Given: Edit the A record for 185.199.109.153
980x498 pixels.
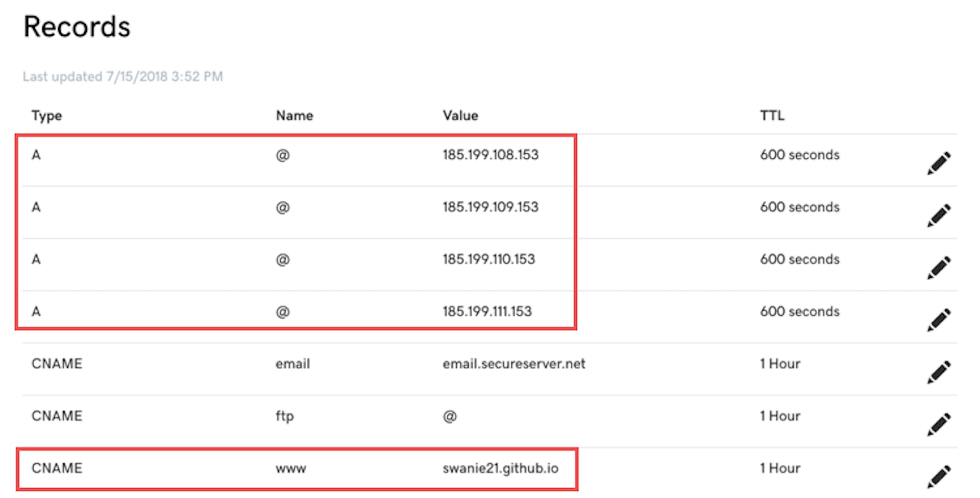Looking at the screenshot, I should click(x=939, y=215).
